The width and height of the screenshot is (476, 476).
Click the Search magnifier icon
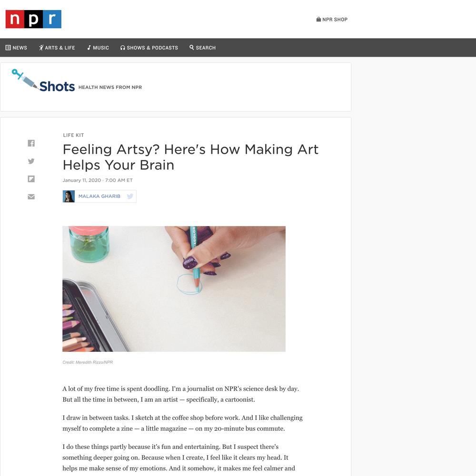click(x=191, y=47)
